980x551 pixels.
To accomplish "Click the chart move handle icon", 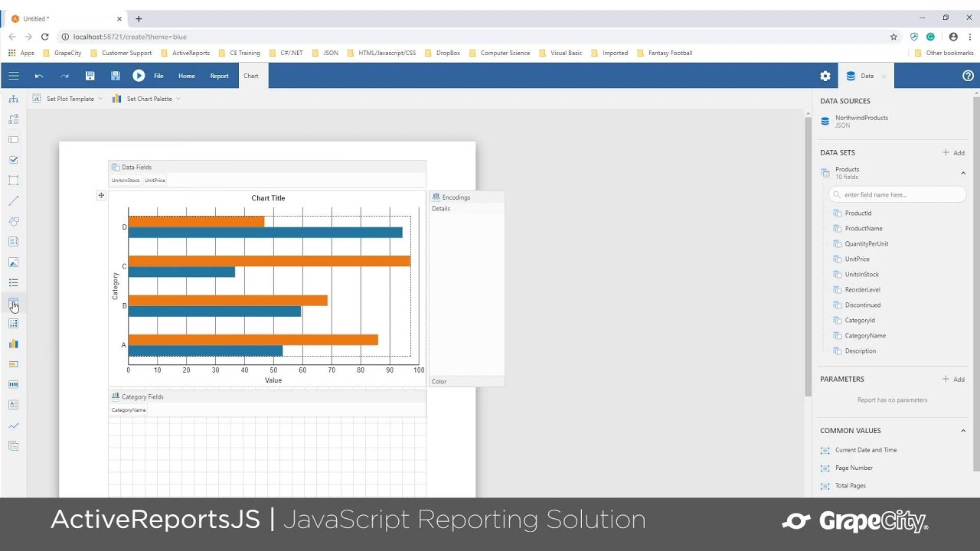I will [x=101, y=196].
